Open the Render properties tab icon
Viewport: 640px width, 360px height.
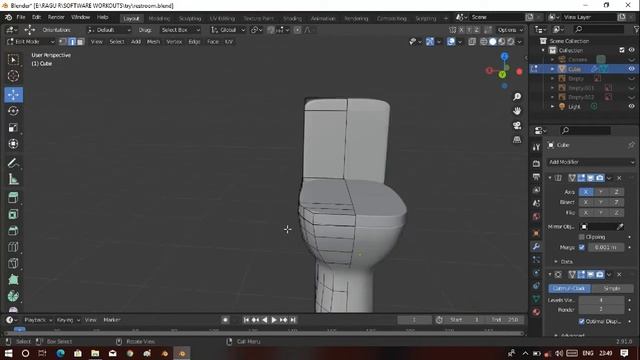point(536,163)
